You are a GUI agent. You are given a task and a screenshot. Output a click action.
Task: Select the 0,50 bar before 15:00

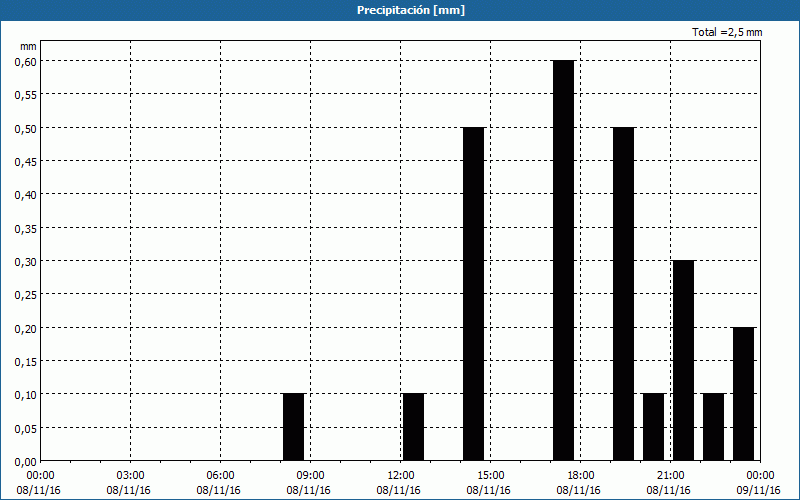474,294
